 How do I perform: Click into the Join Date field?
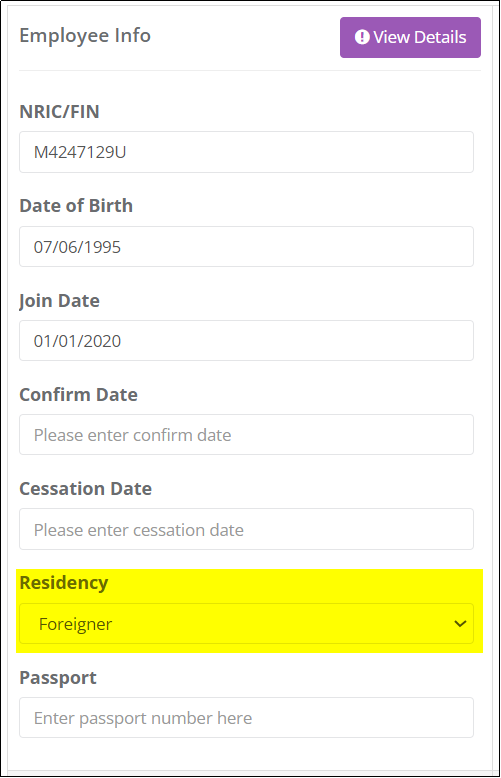click(246, 341)
